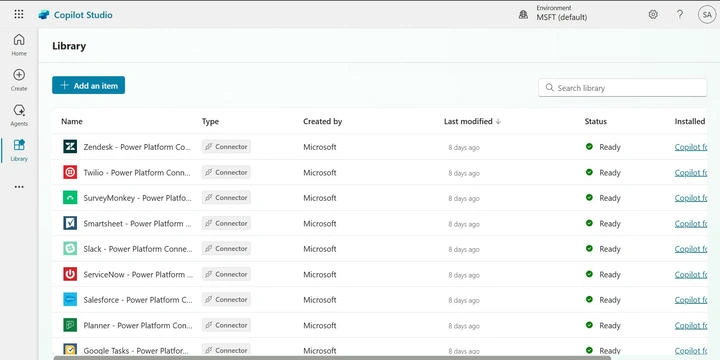Screen dimensions: 720x360
Task: Sort by the Created by column header
Action: [x=322, y=121]
